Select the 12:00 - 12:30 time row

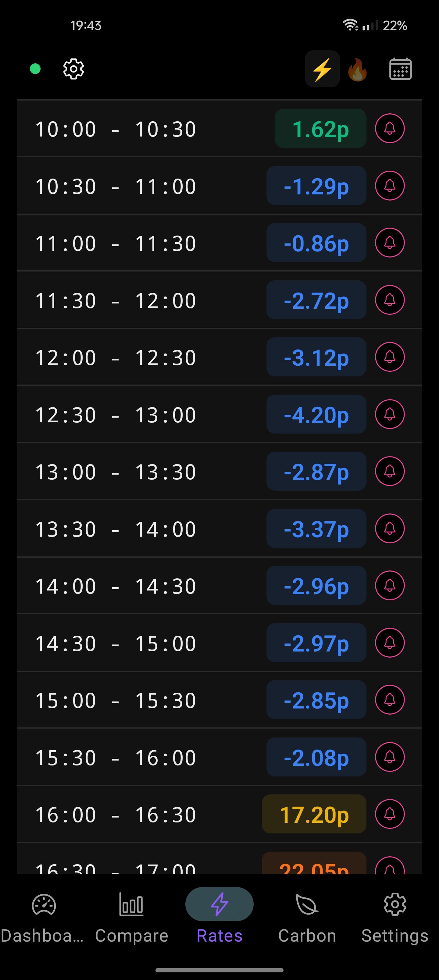[219, 357]
